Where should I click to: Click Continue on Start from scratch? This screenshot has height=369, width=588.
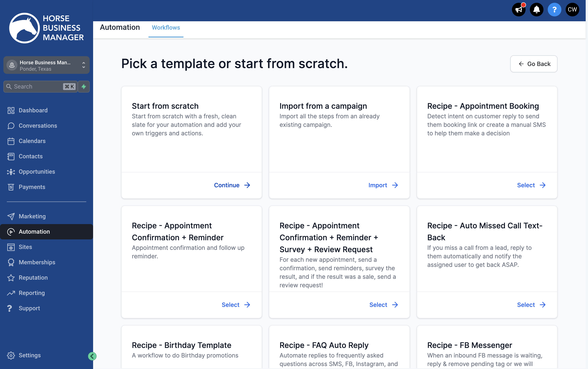(232, 185)
